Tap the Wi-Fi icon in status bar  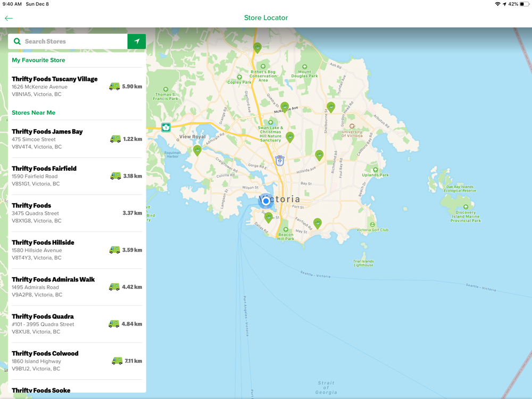[x=497, y=4]
